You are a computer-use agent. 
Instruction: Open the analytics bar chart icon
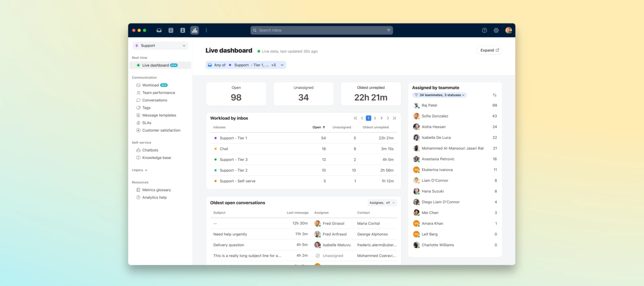click(194, 30)
